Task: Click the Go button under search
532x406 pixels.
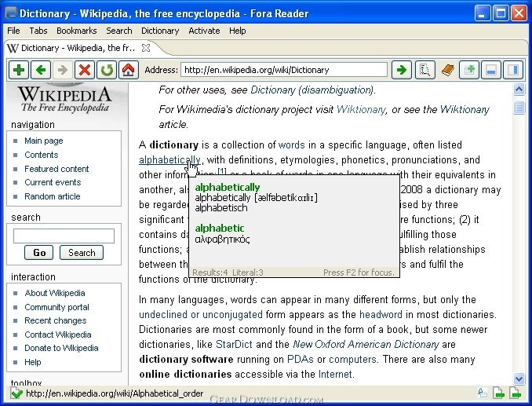Action: (x=39, y=253)
